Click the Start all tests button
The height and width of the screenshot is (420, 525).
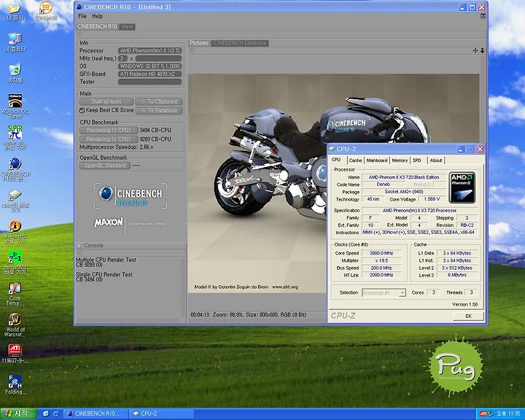pos(106,101)
